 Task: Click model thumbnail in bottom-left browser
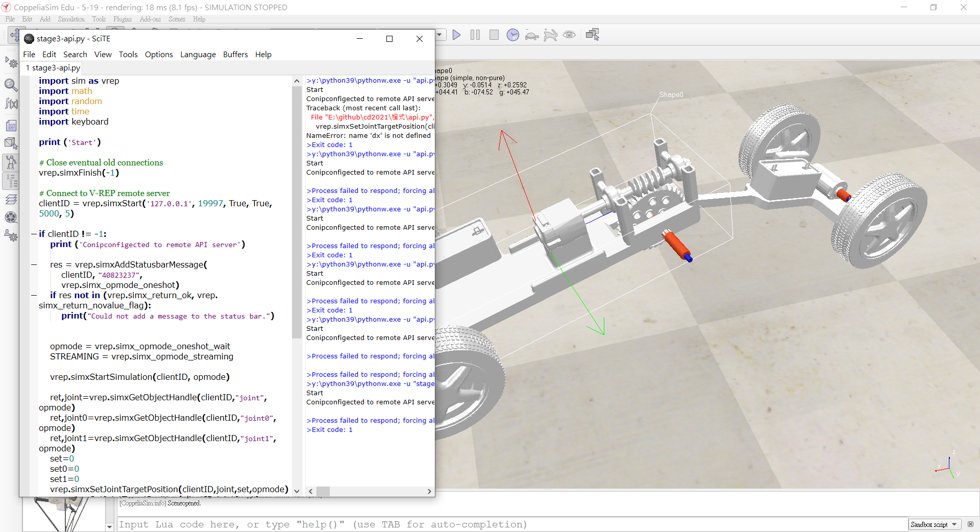63,514
